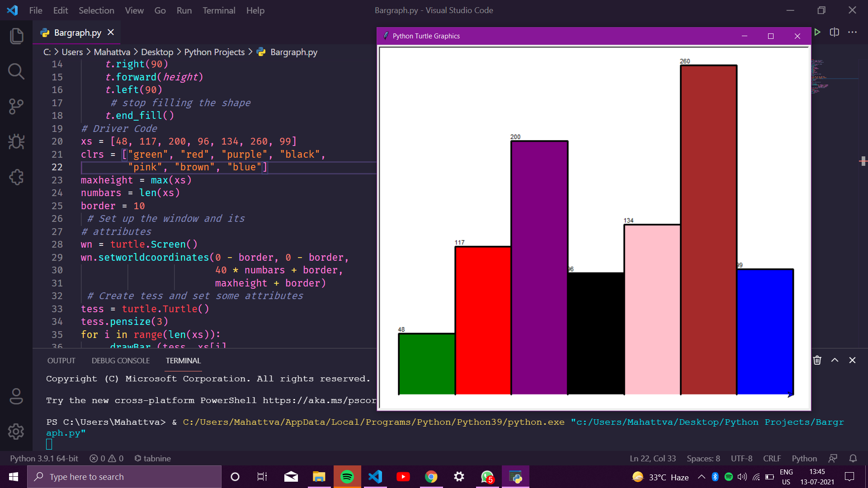Switch to the OUTPUT panel tab
Screen dimensions: 868x488
[x=61, y=361]
